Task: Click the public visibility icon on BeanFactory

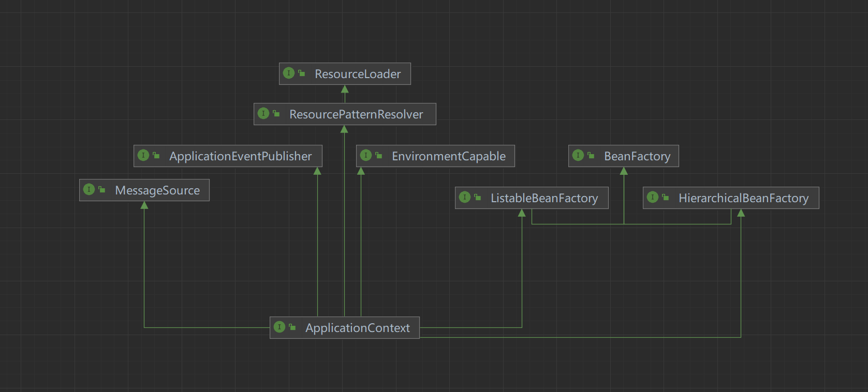Action: 591,155
